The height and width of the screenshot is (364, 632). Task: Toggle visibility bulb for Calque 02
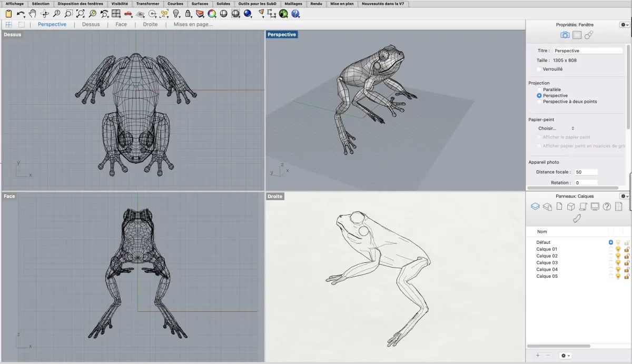click(618, 256)
